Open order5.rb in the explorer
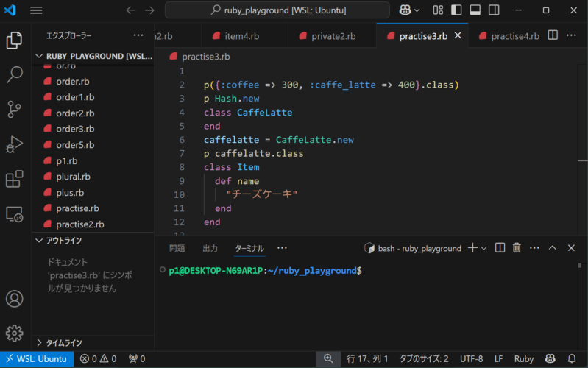Image resolution: width=588 pixels, height=368 pixels. [x=93, y=145]
